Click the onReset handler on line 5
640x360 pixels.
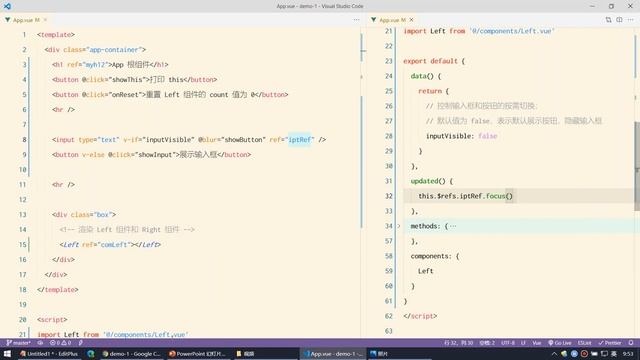(x=126, y=95)
